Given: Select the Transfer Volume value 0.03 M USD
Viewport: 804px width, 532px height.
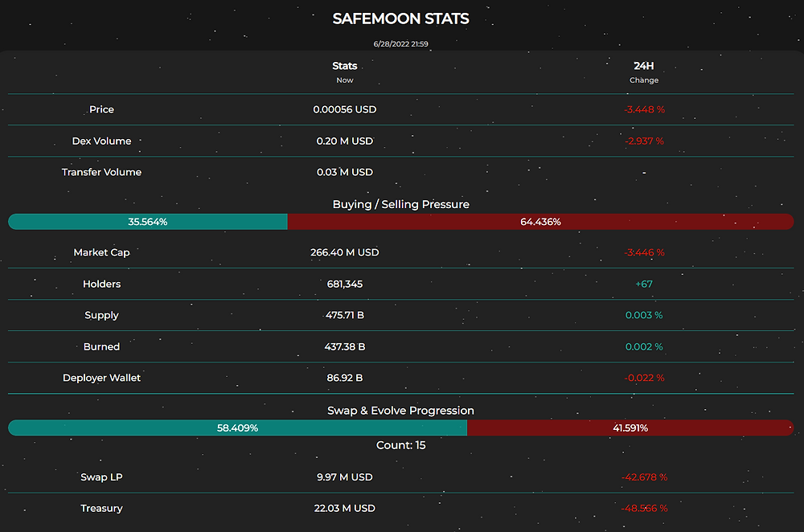Looking at the screenshot, I should coord(345,172).
